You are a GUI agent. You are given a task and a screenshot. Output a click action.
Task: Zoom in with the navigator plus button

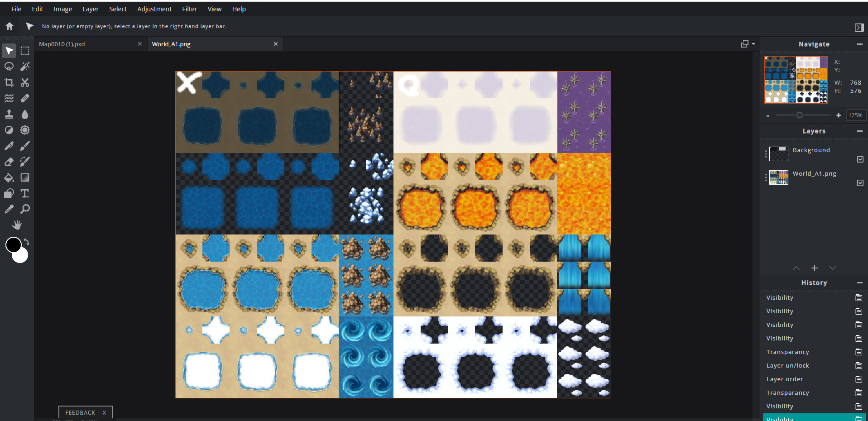pos(839,115)
